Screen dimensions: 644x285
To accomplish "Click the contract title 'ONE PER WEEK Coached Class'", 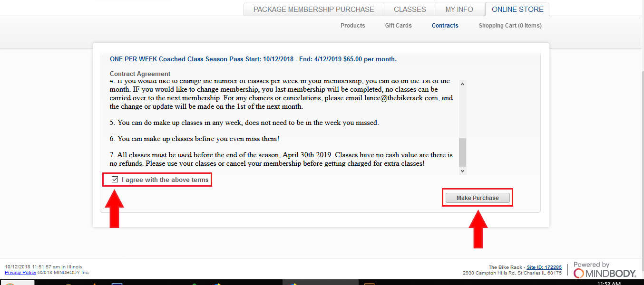I will 253,59.
